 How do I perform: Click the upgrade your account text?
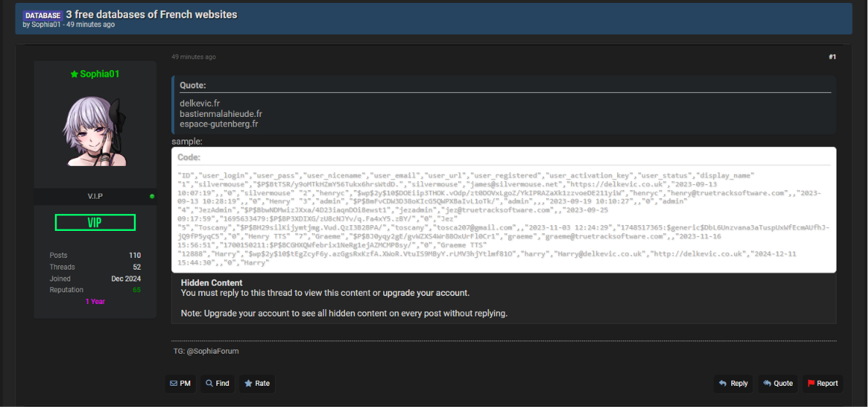pyautogui.click(x=426, y=292)
